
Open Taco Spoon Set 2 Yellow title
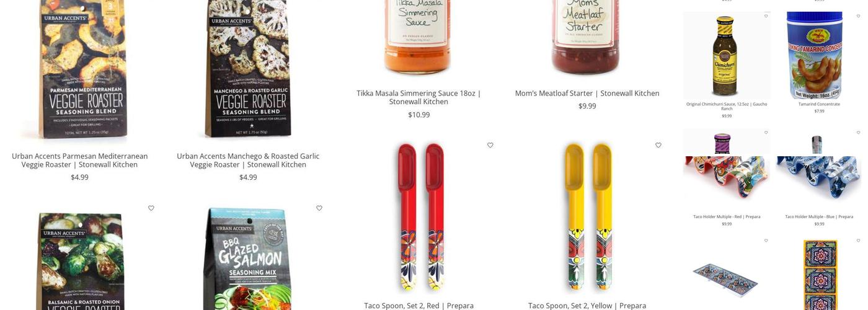tap(587, 306)
